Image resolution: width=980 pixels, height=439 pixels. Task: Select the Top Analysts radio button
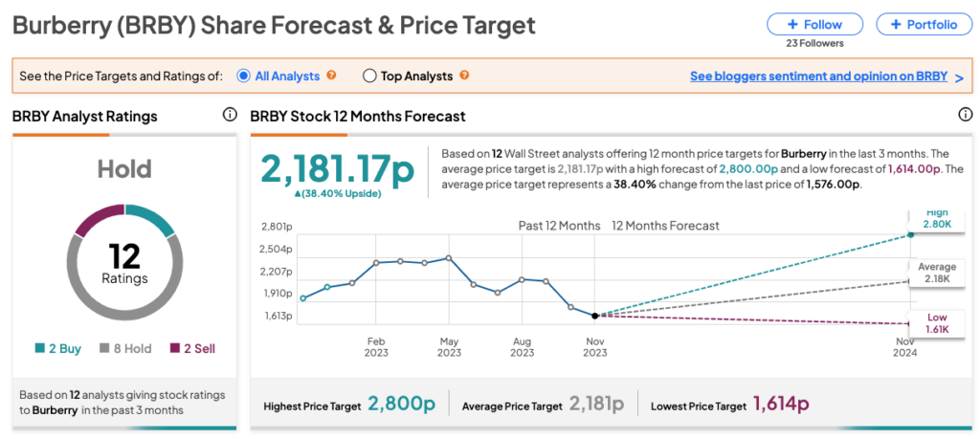tap(369, 77)
